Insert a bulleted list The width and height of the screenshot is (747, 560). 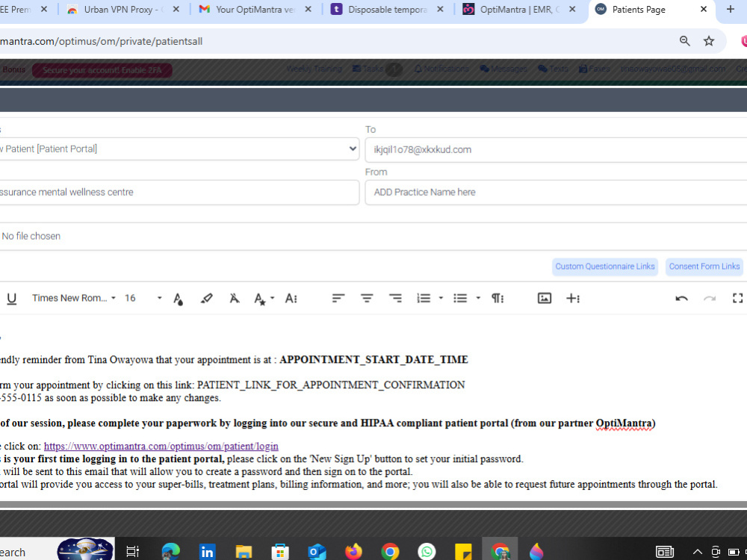pyautogui.click(x=460, y=299)
